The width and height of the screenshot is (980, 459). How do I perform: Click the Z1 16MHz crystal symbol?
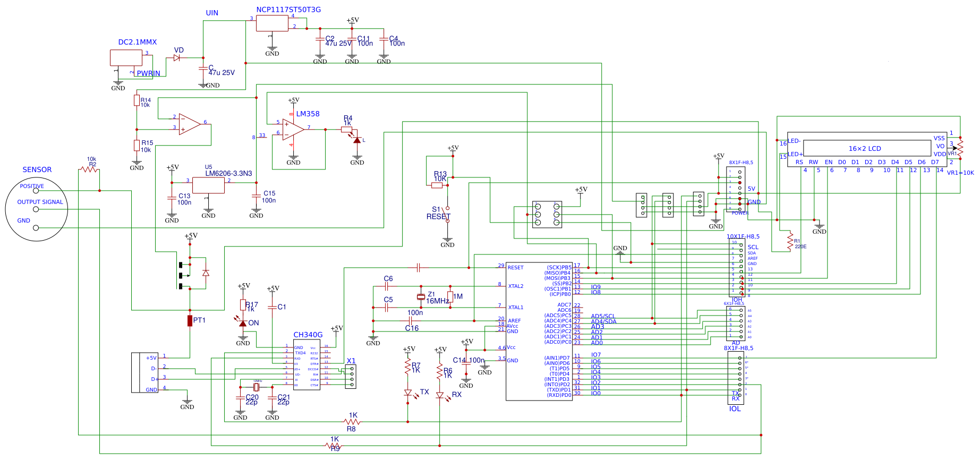pos(421,296)
